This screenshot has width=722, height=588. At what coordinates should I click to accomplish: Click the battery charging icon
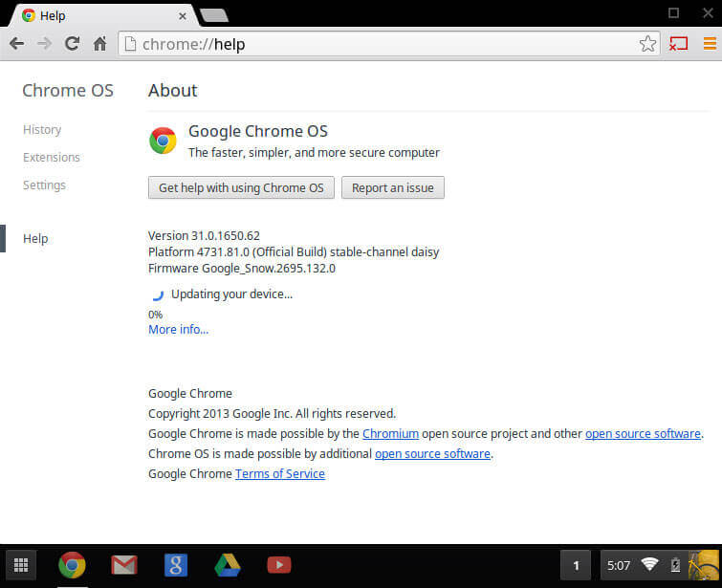675,564
